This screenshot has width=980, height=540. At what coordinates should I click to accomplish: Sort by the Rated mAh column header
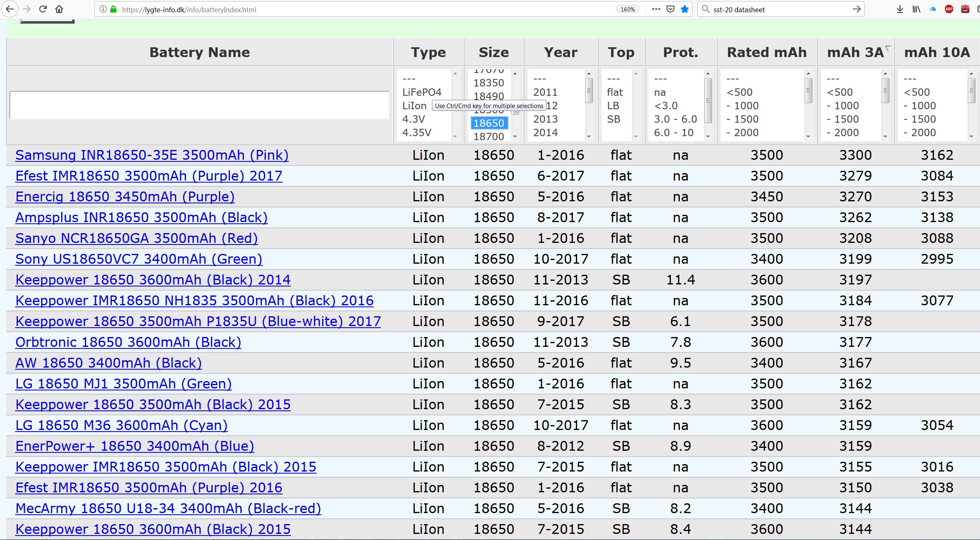point(767,52)
